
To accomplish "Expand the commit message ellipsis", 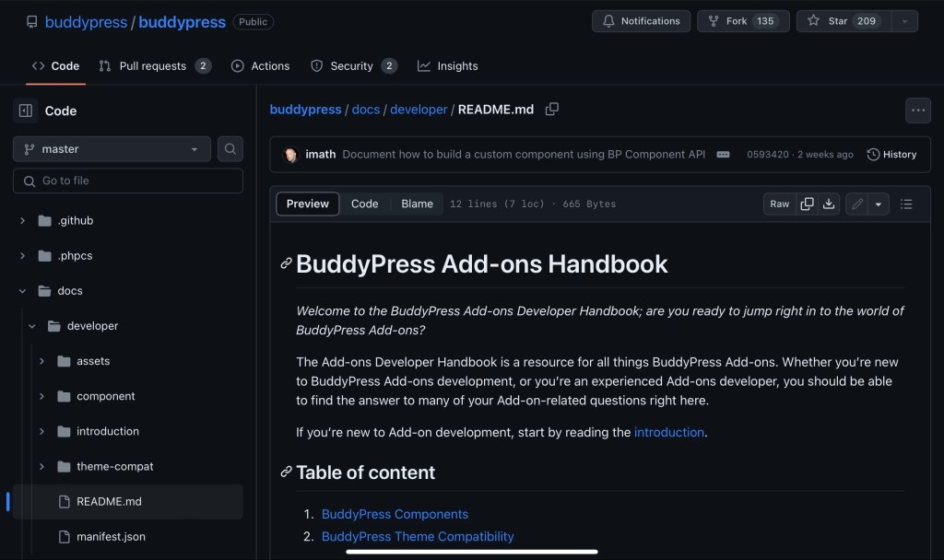I will 723,155.
